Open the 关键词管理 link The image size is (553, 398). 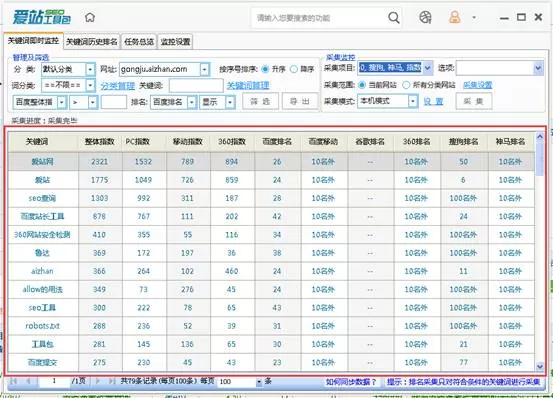click(x=248, y=85)
